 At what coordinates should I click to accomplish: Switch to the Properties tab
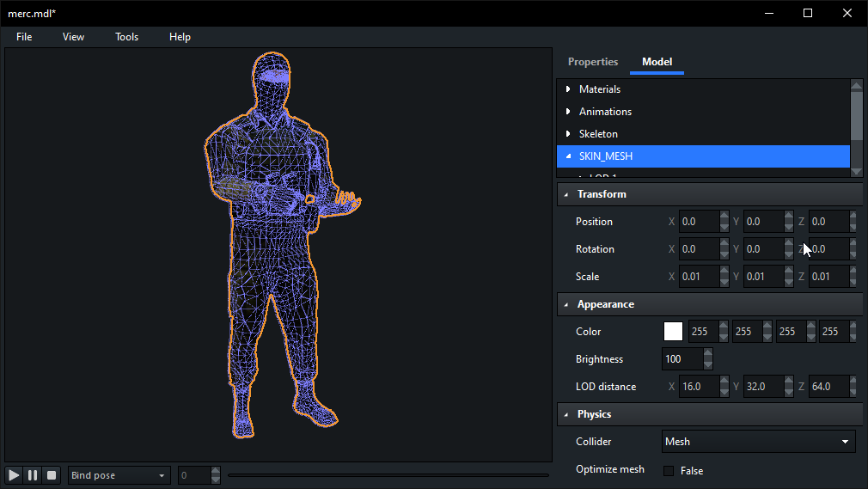pyautogui.click(x=593, y=62)
